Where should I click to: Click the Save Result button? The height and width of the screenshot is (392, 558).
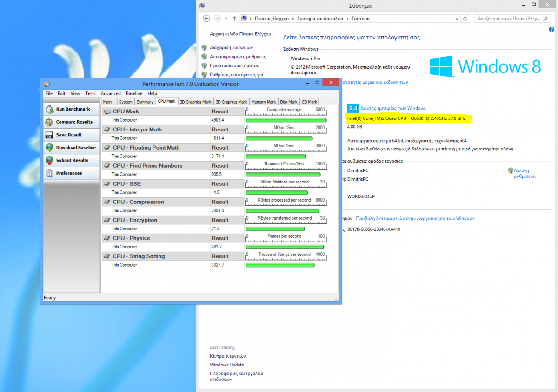[x=72, y=135]
